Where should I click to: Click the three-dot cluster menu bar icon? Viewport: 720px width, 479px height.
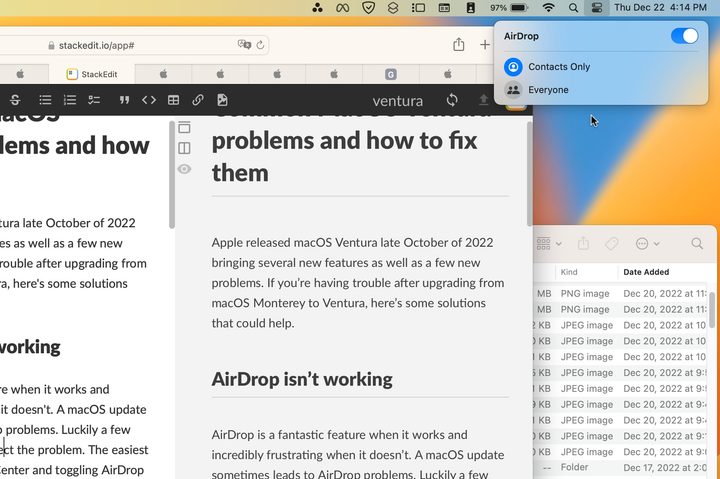[317, 8]
